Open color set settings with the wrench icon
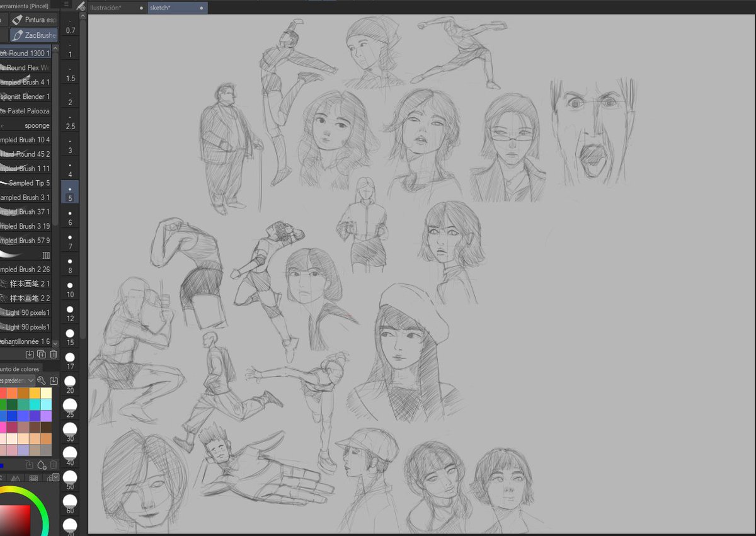 (x=42, y=380)
